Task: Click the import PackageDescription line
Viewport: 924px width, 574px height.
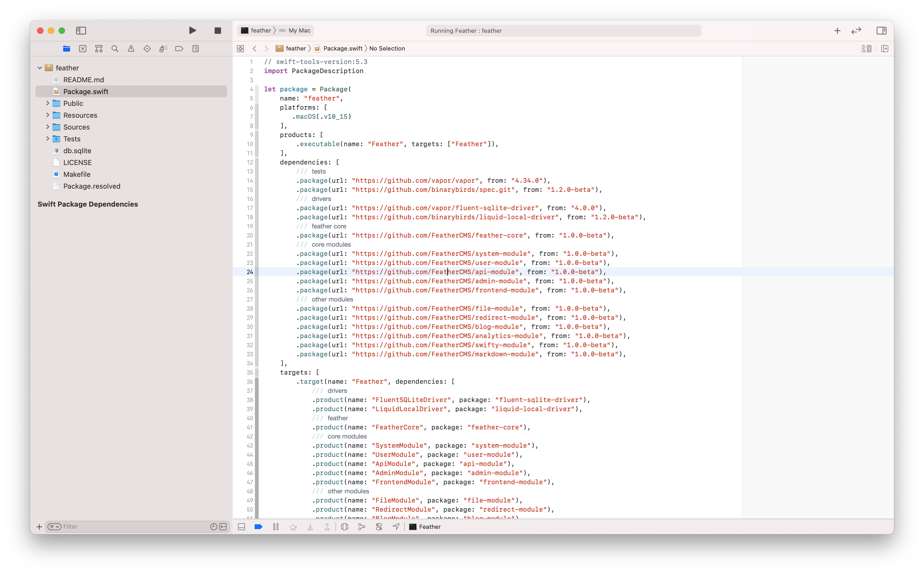Action: pos(313,71)
